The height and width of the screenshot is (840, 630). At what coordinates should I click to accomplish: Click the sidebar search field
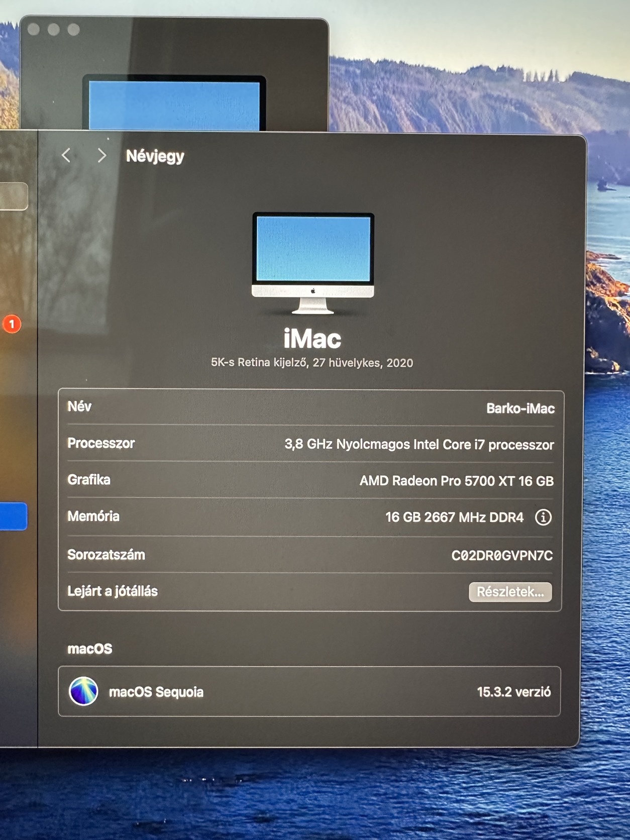pos(14,196)
